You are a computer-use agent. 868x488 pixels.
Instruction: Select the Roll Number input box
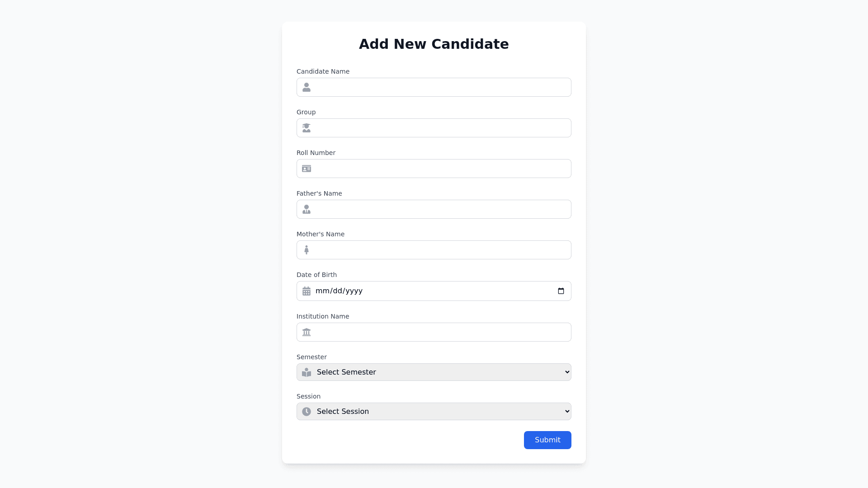441,169
